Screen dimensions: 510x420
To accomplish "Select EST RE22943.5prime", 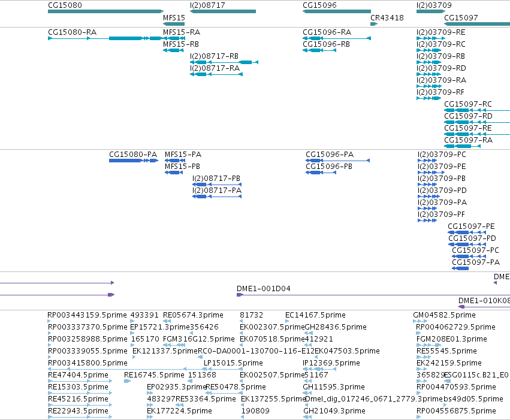I will tap(78, 411).
